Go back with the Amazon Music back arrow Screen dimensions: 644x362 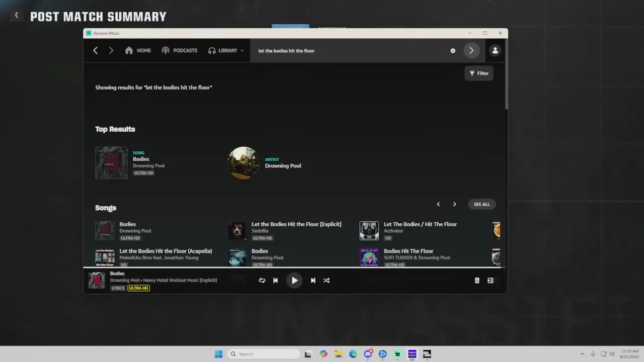pos(95,50)
